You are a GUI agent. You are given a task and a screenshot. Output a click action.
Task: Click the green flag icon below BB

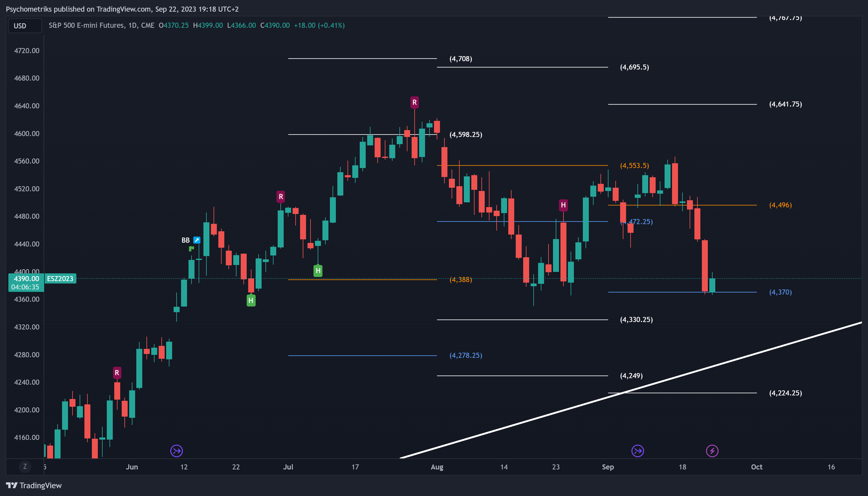(x=191, y=249)
